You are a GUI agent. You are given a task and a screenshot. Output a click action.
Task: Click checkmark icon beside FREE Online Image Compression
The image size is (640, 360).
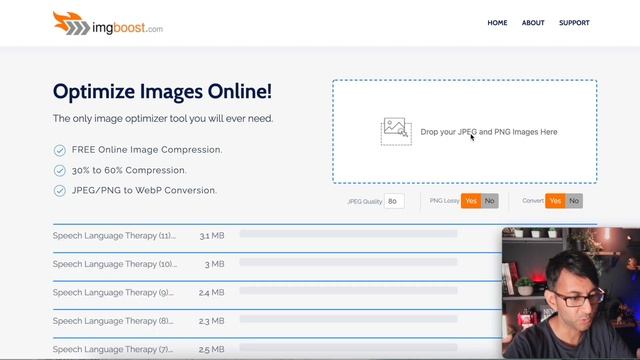[x=60, y=150]
